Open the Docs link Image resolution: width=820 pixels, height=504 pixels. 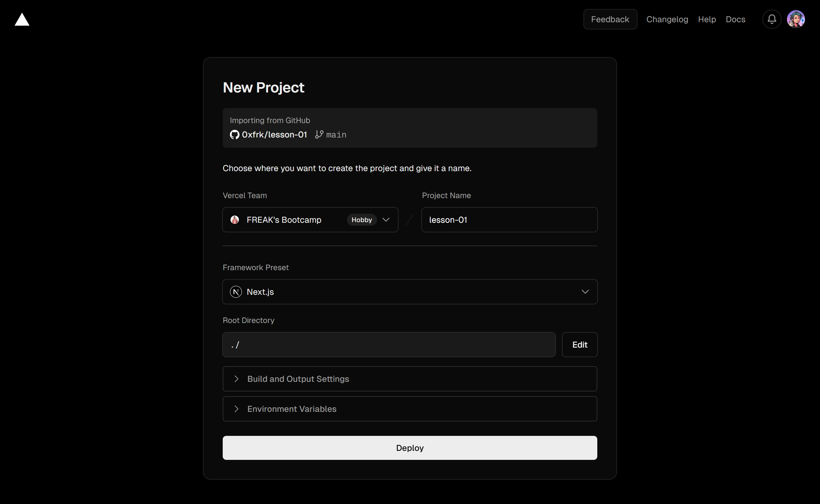pyautogui.click(x=735, y=19)
